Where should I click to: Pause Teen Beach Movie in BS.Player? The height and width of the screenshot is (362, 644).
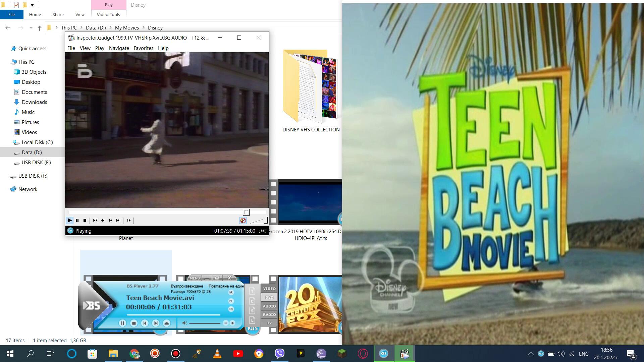122,323
